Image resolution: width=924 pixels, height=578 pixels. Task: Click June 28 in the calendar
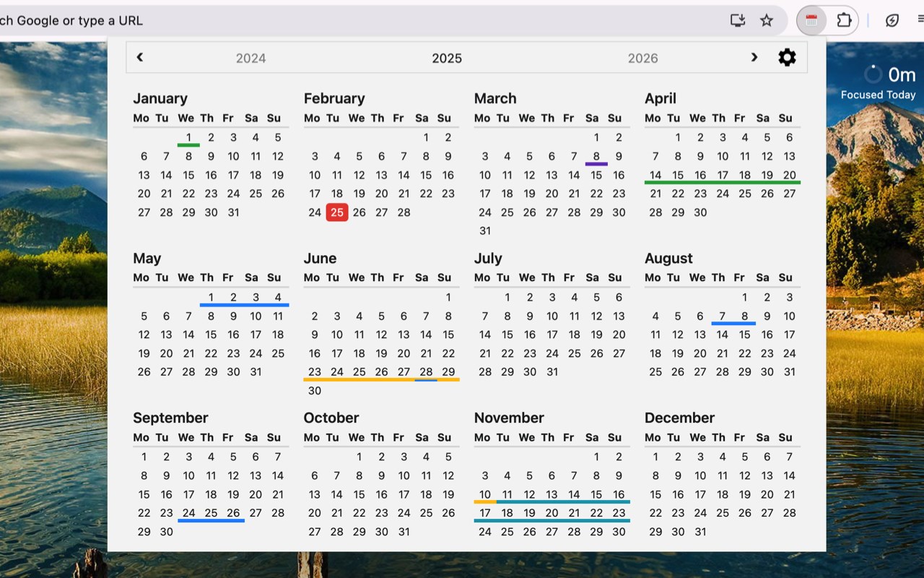pyautogui.click(x=426, y=372)
